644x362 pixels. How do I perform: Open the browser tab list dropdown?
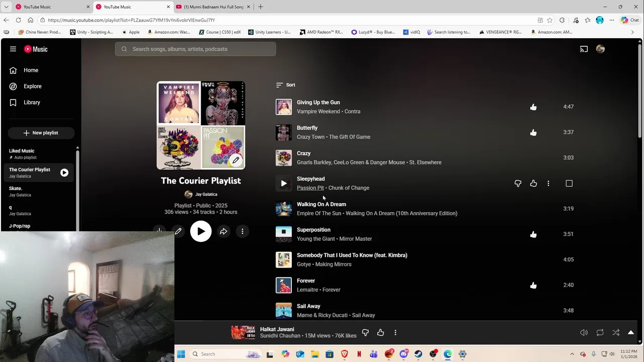6,7
